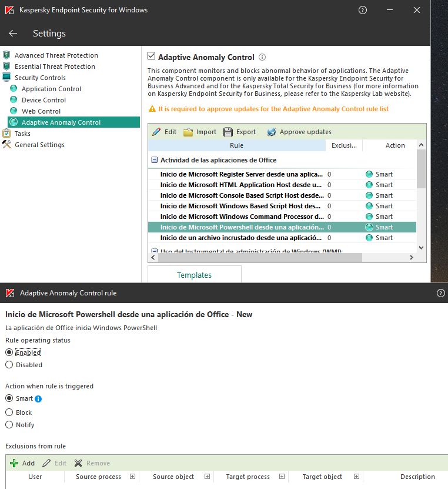Open Tasks section in sidebar
The height and width of the screenshot is (489, 448).
tap(22, 134)
